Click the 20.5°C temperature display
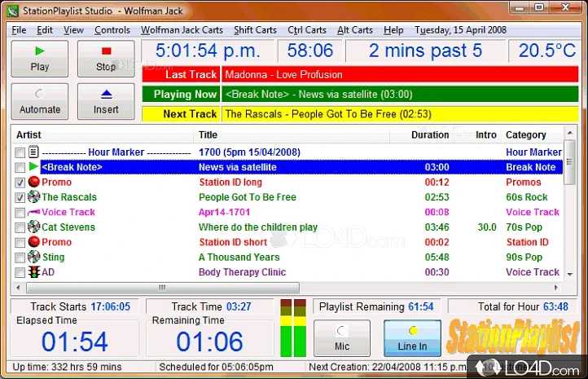 (x=546, y=51)
